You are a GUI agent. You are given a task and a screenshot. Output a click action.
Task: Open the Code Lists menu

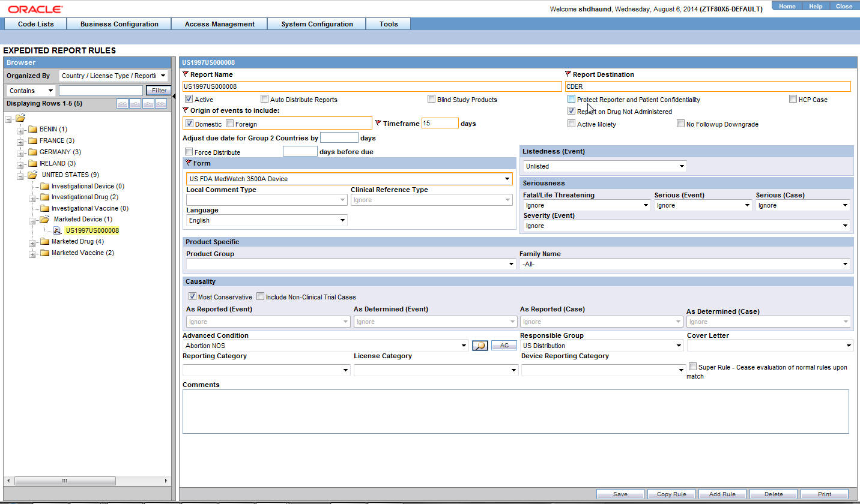[35, 24]
